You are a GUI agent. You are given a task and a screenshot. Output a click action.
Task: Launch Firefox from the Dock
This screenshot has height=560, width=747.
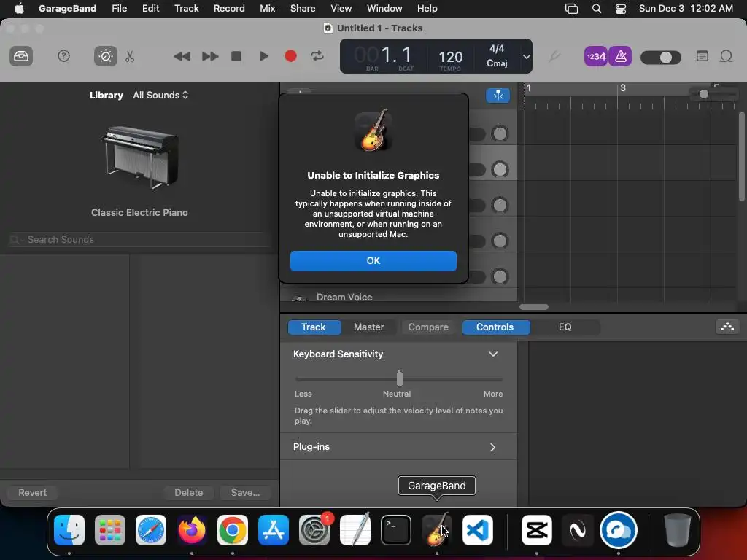pos(192,530)
